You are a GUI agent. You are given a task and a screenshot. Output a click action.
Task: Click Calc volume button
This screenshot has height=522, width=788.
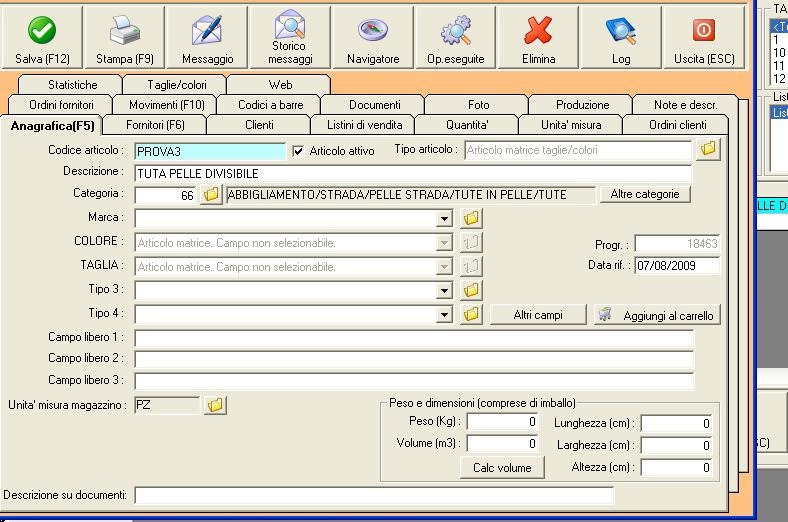click(502, 468)
